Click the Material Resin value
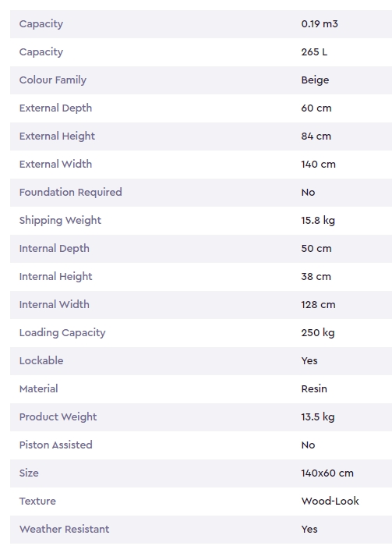 pos(314,388)
